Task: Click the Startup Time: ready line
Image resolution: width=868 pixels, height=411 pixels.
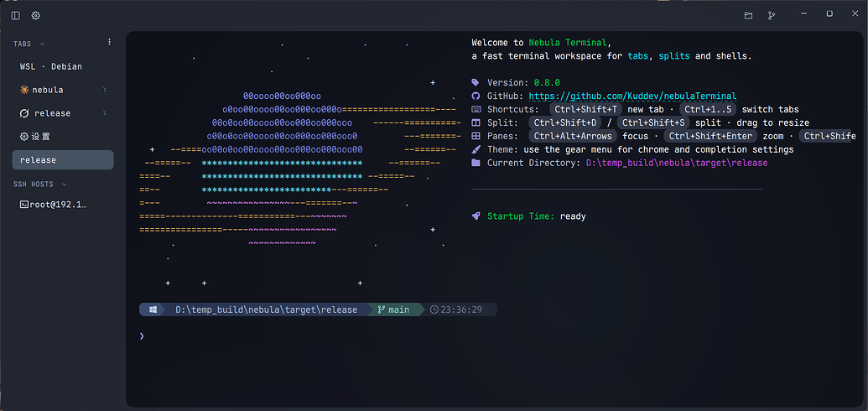Action: tap(528, 216)
